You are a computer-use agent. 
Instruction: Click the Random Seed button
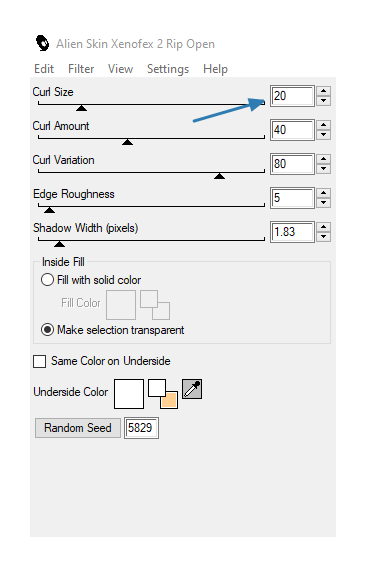coord(78,428)
